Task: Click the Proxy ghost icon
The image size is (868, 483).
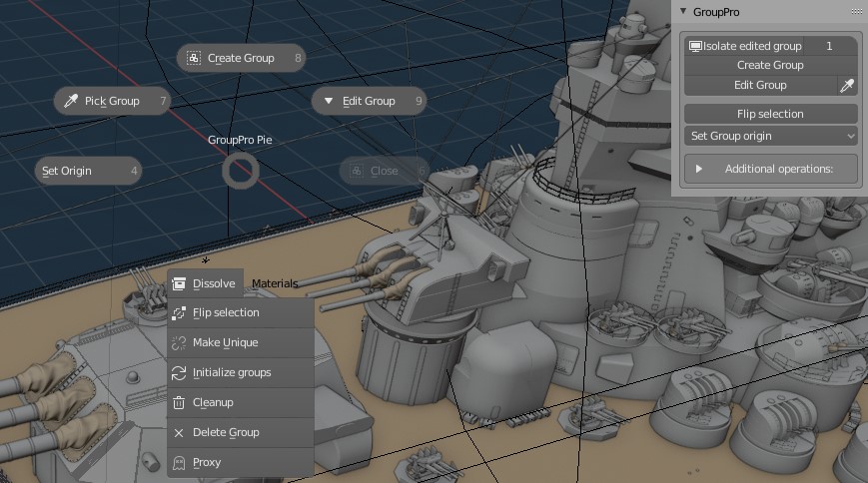Action: coord(179,462)
